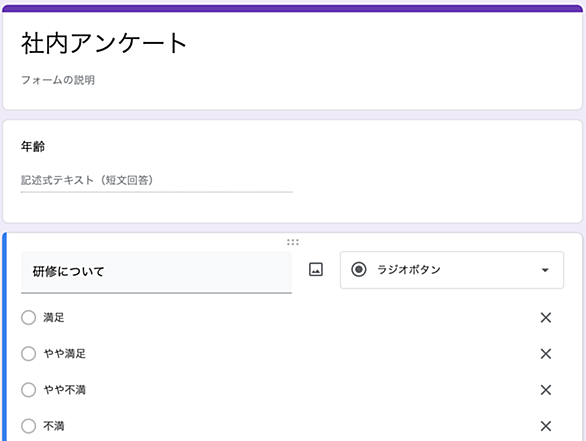Click the add image icon beside the question title

click(x=316, y=269)
